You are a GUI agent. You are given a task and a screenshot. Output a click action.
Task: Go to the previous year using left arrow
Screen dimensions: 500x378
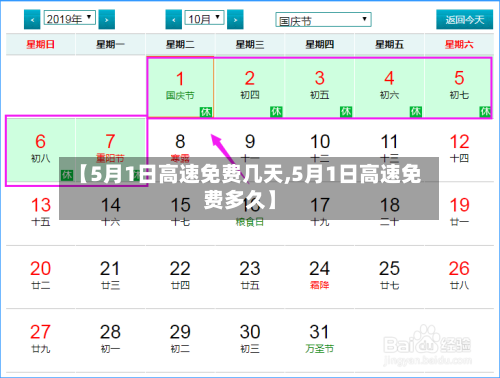(x=32, y=20)
